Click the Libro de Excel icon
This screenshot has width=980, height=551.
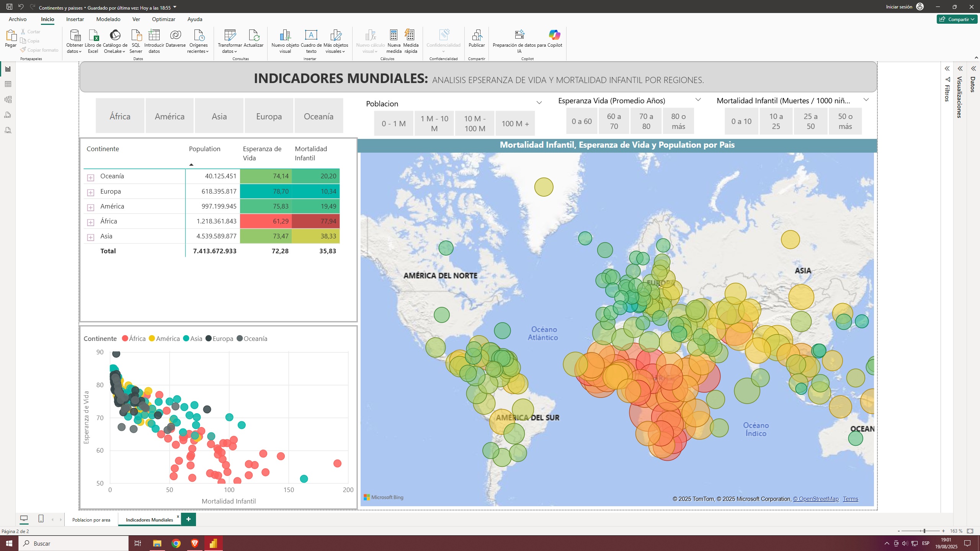[93, 36]
